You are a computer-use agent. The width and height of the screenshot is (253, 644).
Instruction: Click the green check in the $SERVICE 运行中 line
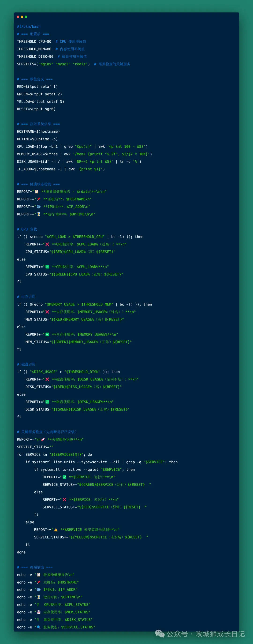click(64, 477)
